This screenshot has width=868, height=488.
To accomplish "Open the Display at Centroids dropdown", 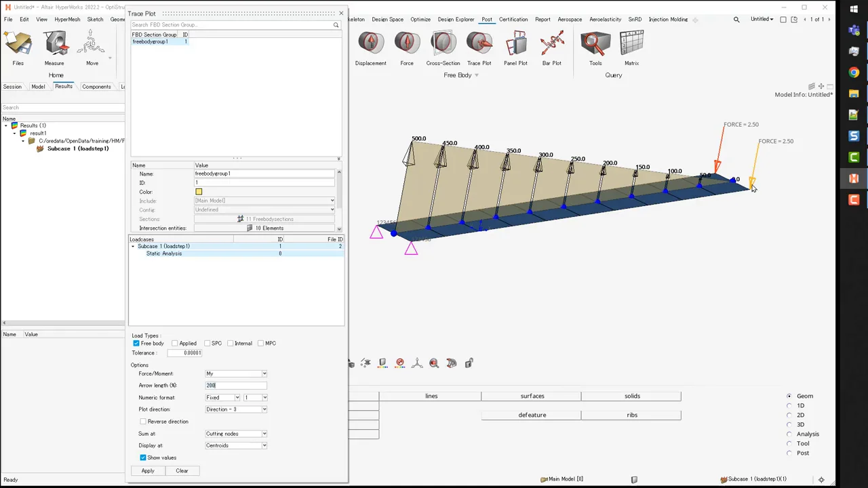I will pos(236,445).
